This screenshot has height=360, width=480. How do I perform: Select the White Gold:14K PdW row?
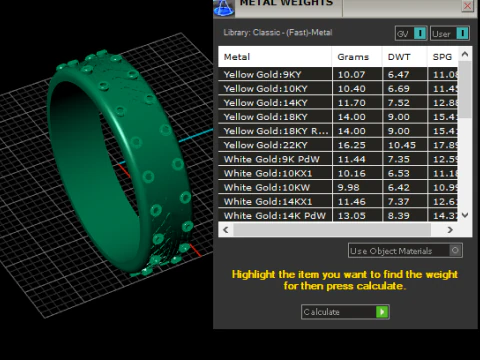coord(338,216)
